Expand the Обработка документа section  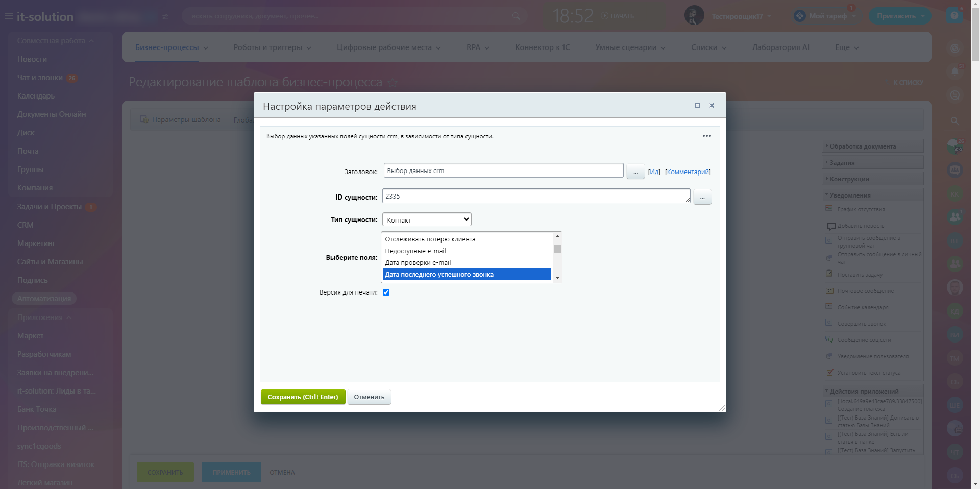(x=863, y=146)
